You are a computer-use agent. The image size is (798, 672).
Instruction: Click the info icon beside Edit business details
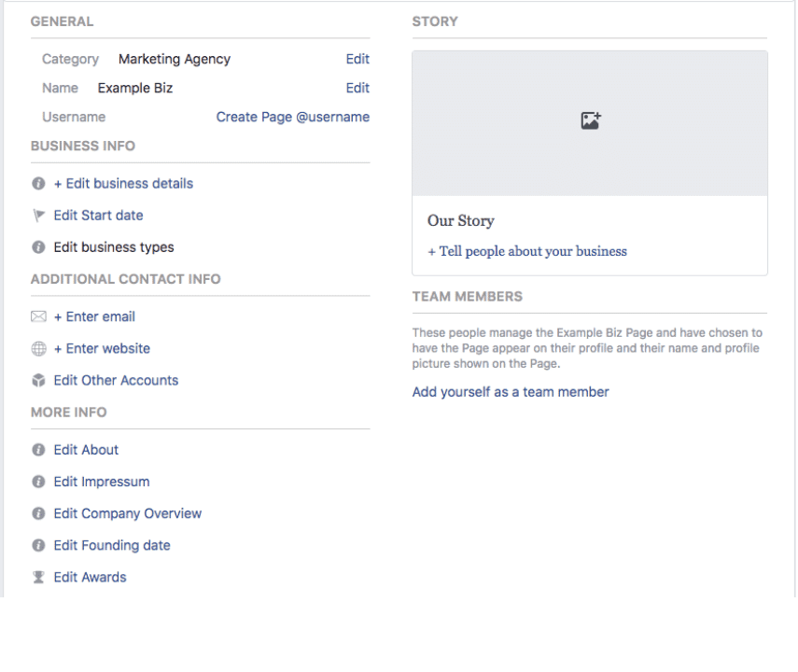pos(37,183)
